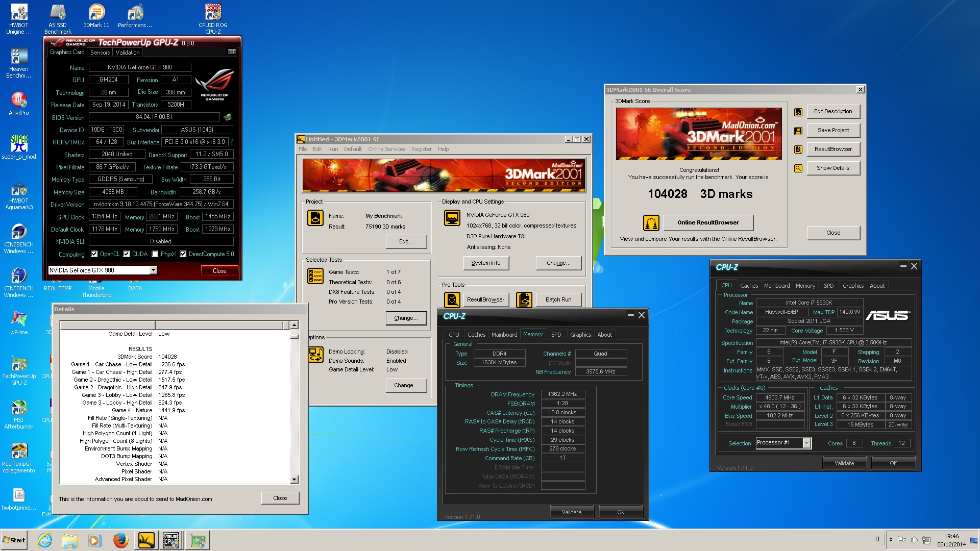Click Save Project button
Viewport: 980px width, 551px height.
coord(833,131)
